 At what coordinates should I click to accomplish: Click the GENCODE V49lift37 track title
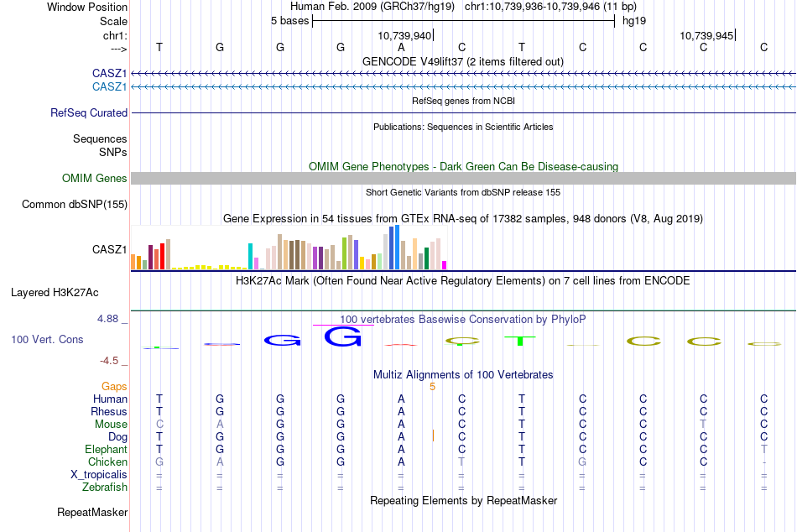[462, 61]
